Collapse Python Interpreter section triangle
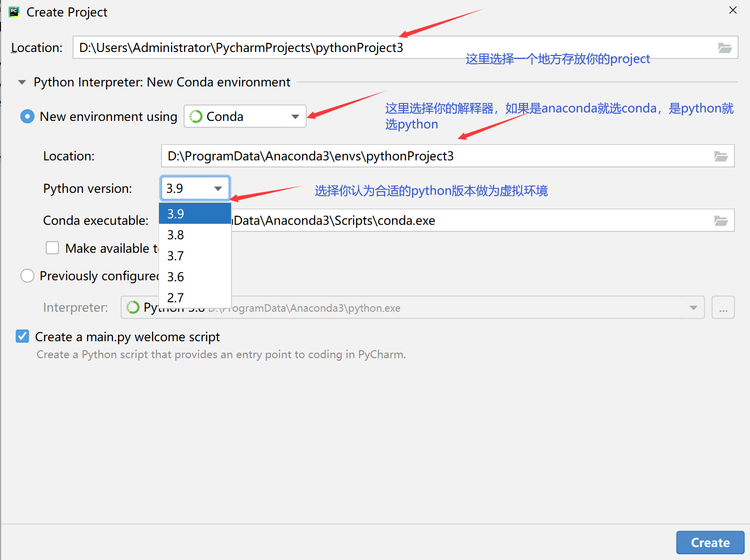Screen dimensions: 750x560 [x=22, y=82]
